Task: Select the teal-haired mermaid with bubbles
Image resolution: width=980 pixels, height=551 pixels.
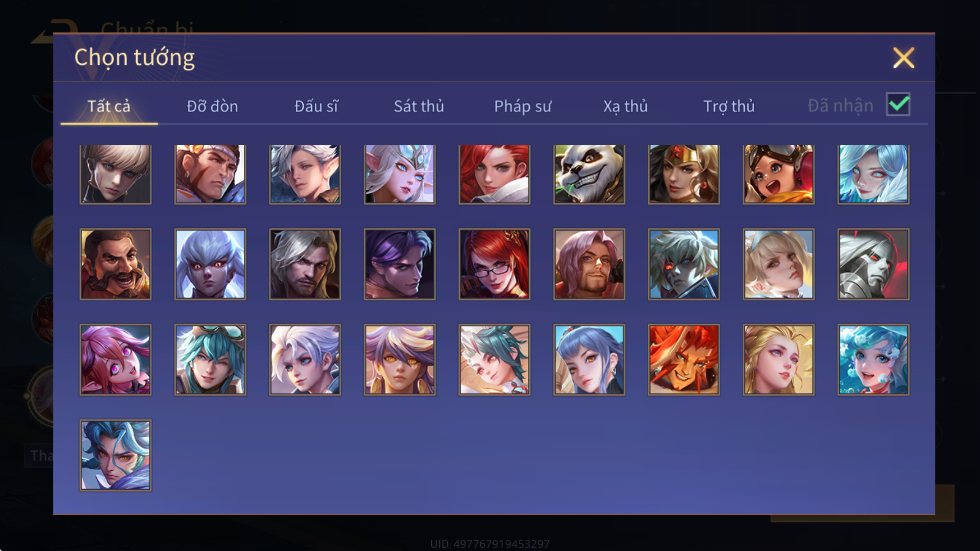Action: tap(873, 359)
